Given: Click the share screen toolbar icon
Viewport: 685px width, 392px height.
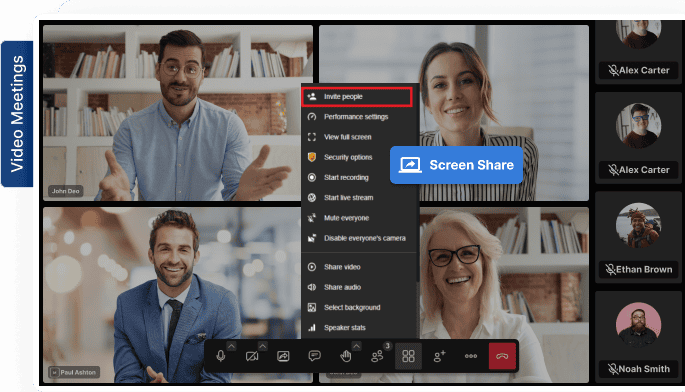Looking at the screenshot, I should point(283,356).
